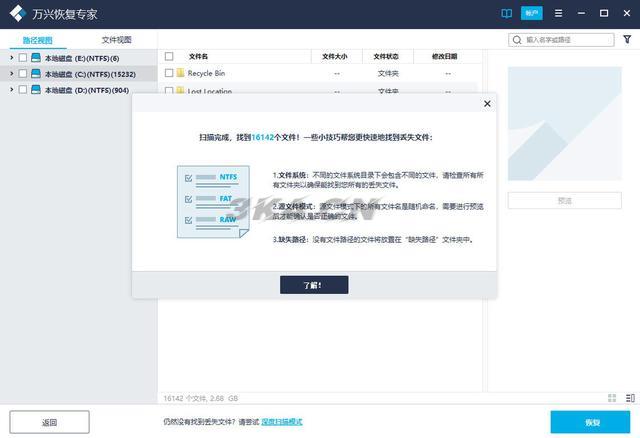
Task: Click the 16142 file count text
Action: coord(262,138)
